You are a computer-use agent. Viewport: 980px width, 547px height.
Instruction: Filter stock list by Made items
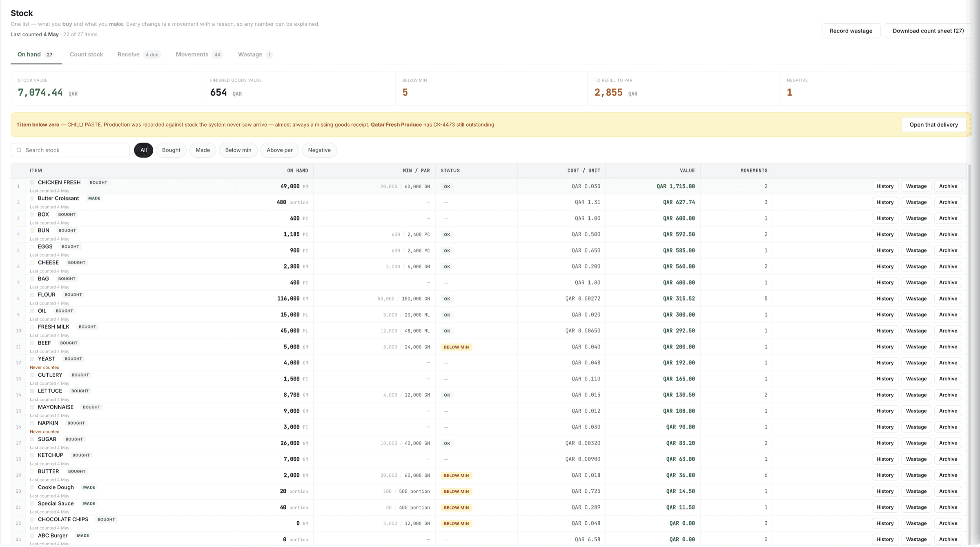click(x=203, y=150)
